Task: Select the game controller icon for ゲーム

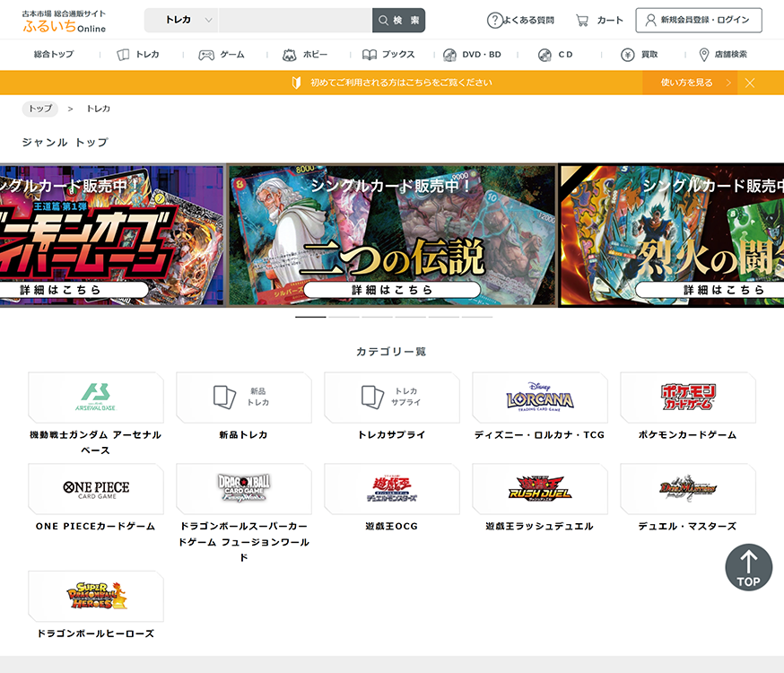Action: point(207,55)
